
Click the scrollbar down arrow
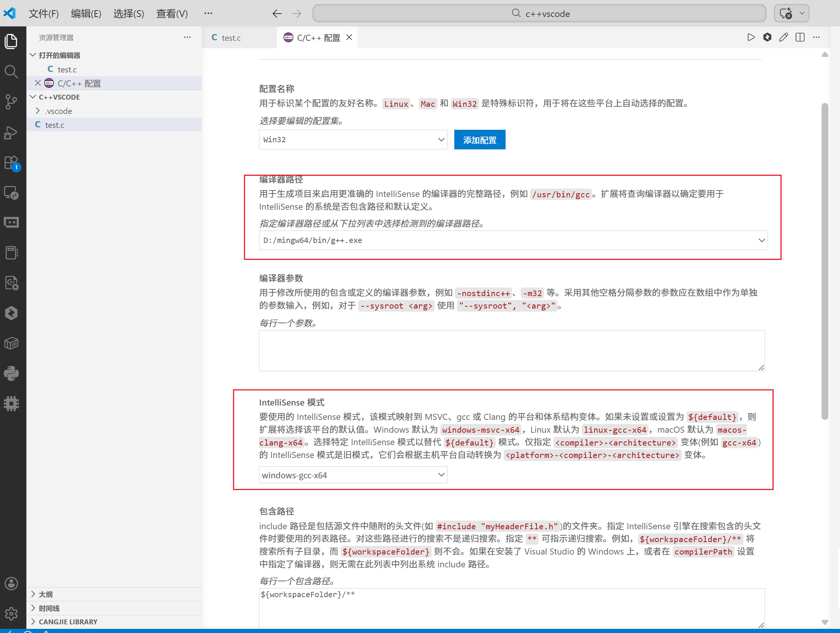coord(825,622)
